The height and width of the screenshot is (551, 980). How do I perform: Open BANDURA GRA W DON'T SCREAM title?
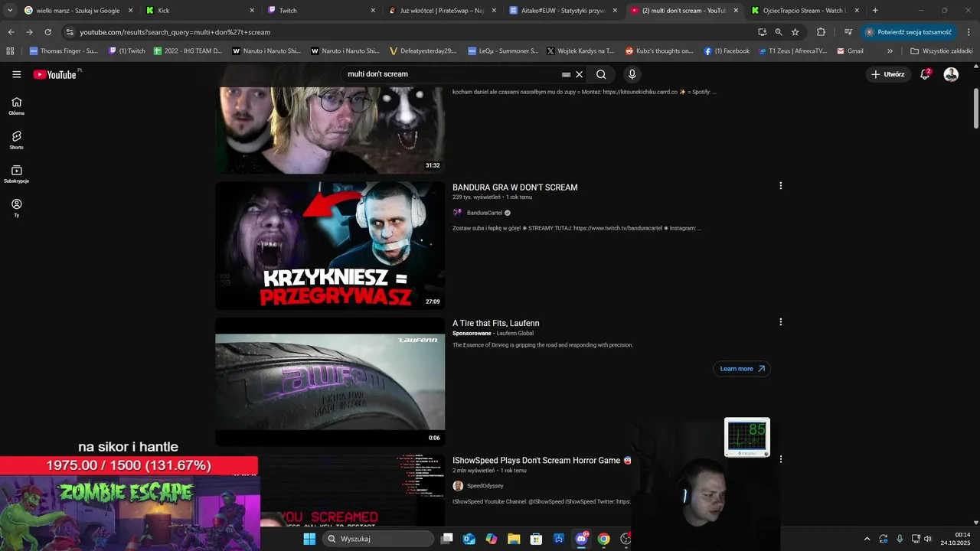pyautogui.click(x=515, y=187)
